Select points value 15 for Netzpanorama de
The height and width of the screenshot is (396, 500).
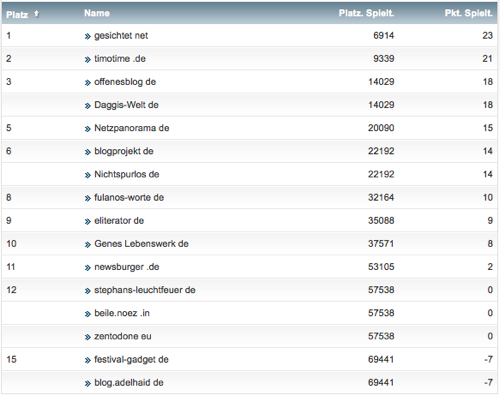[x=488, y=128]
